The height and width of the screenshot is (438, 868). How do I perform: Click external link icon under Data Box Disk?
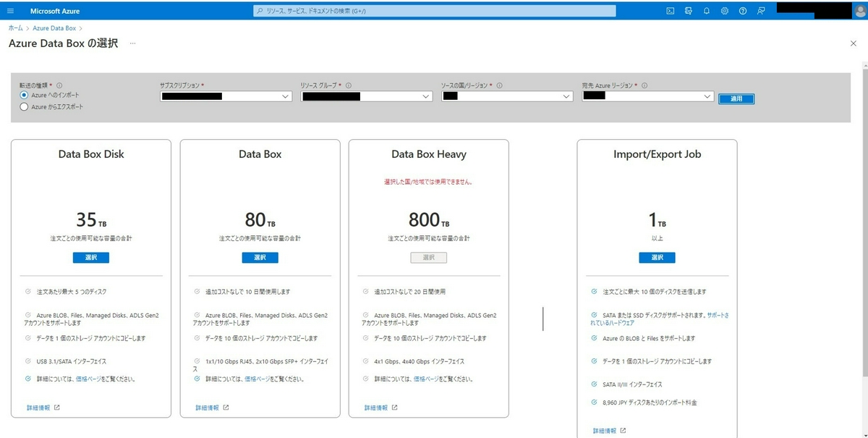tap(57, 408)
